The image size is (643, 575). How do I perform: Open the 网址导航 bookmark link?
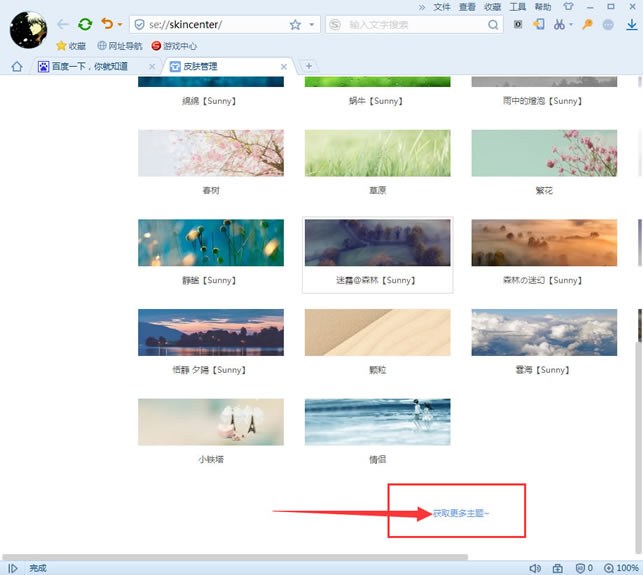coord(120,45)
